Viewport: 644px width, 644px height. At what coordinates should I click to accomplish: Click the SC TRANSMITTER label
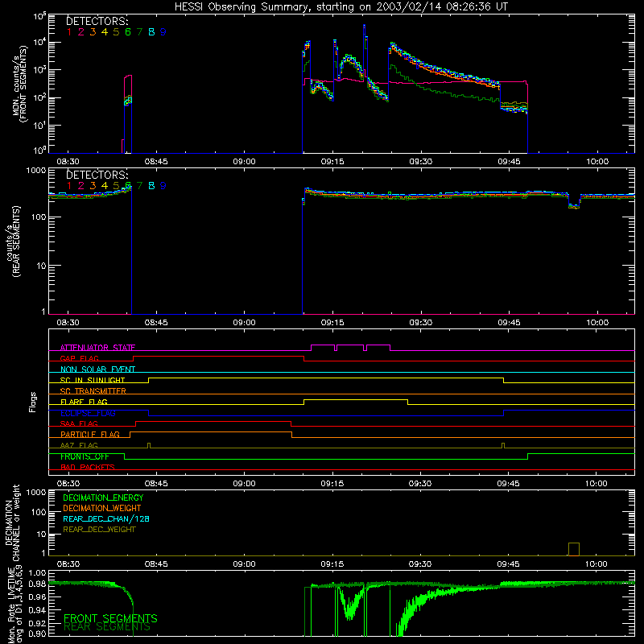pyautogui.click(x=93, y=391)
